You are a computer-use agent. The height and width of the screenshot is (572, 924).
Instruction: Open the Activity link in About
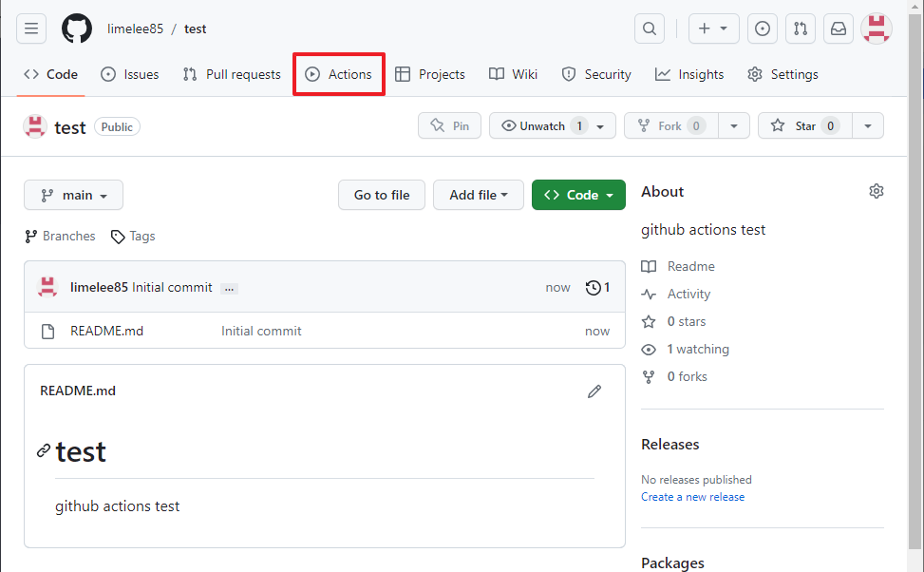tap(676, 294)
